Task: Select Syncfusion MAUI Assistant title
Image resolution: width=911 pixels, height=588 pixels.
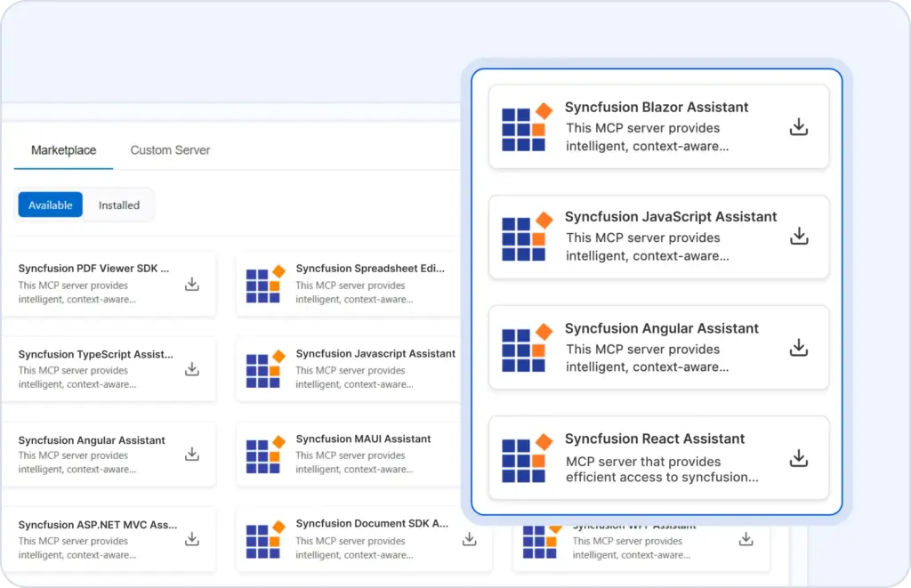Action: [363, 439]
